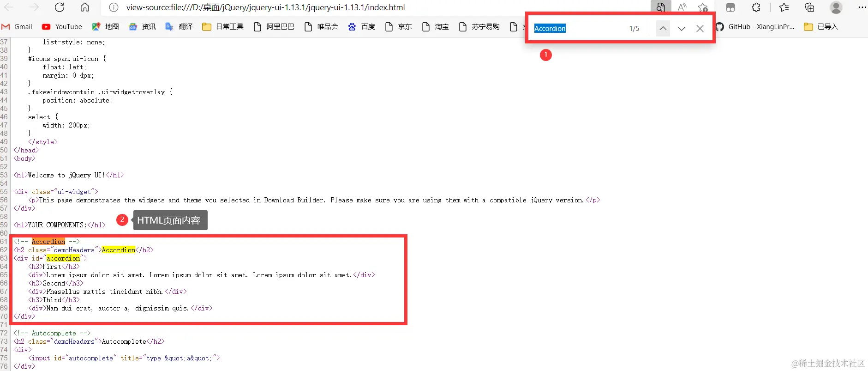Click the opening <body> tag
868x371 pixels.
point(24,158)
